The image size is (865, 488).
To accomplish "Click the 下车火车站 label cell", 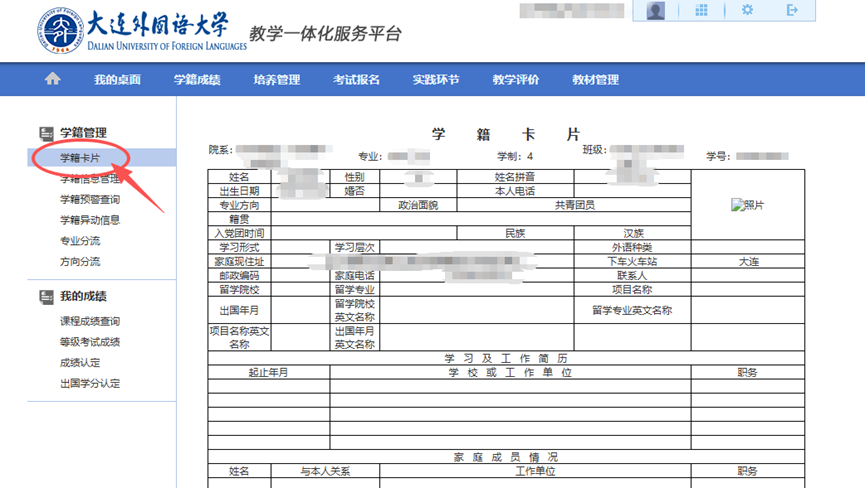I will pos(633,261).
